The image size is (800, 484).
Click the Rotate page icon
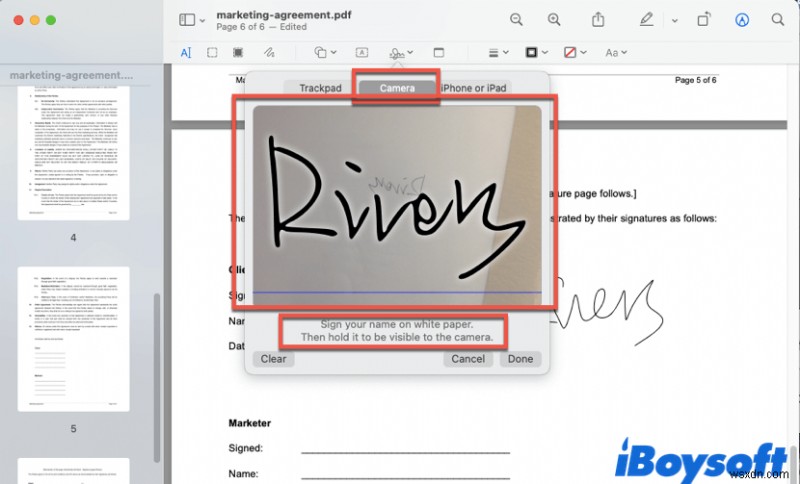704,20
